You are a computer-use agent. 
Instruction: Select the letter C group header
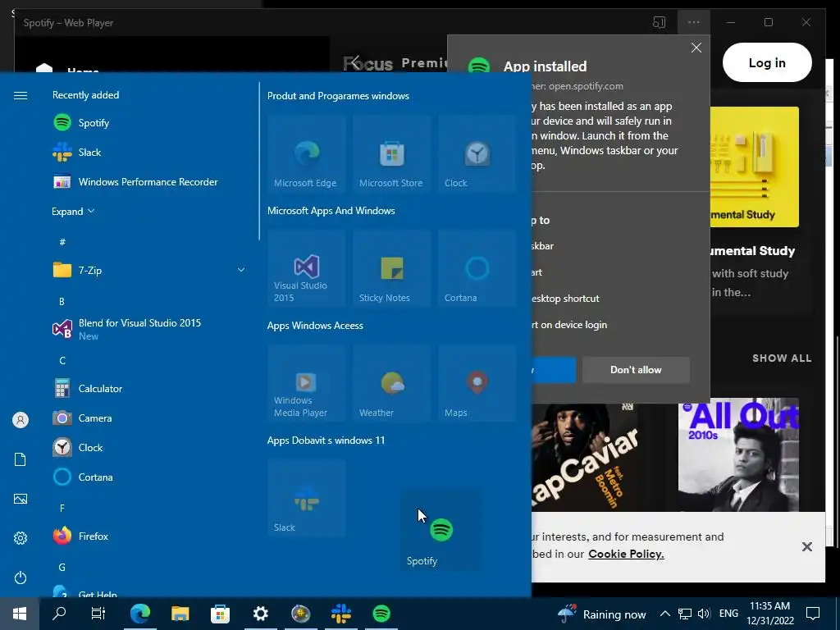tap(62, 361)
